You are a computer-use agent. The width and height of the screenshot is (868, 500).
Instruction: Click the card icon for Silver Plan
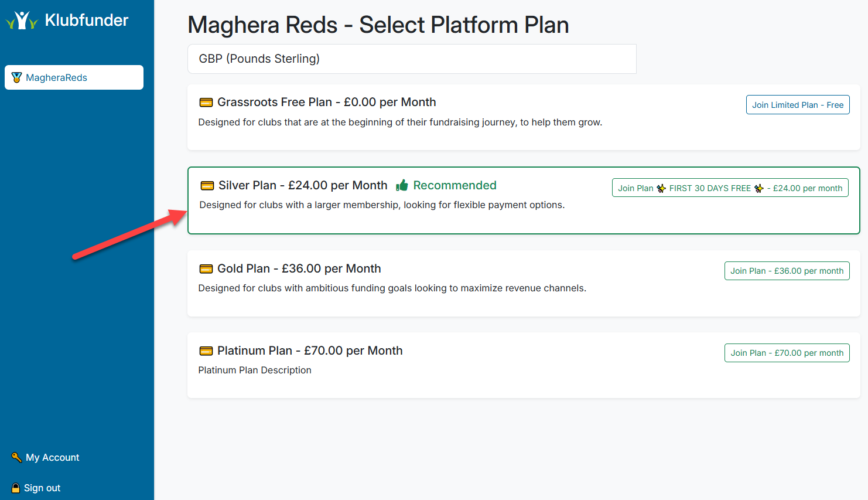(207, 185)
